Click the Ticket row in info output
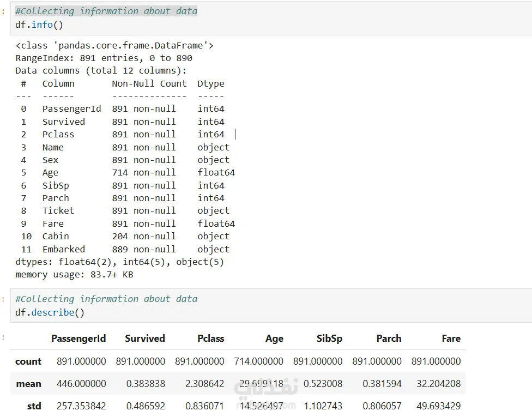 [125, 211]
